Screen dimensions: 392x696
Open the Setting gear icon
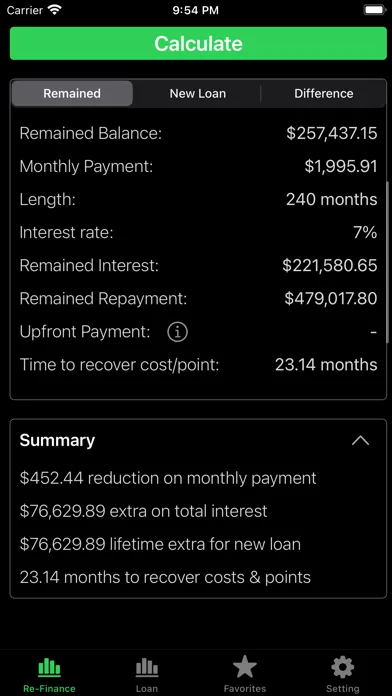coord(343,667)
